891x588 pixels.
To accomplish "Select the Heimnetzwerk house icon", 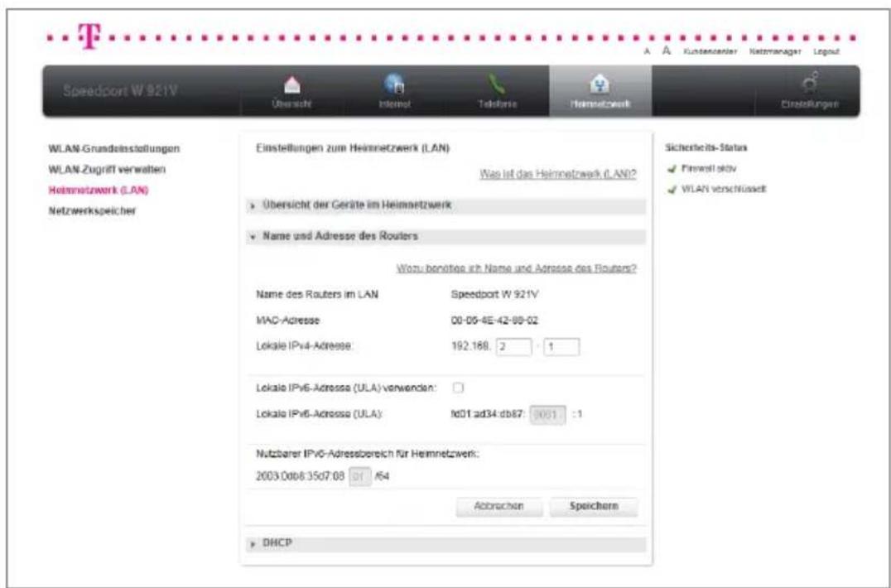I will click(x=600, y=84).
